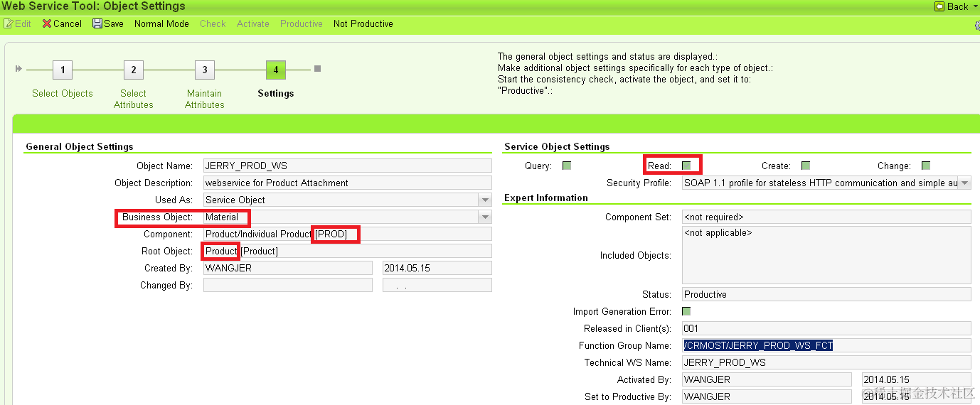Open the Used As dropdown arrow
980x405 pixels.
point(485,200)
